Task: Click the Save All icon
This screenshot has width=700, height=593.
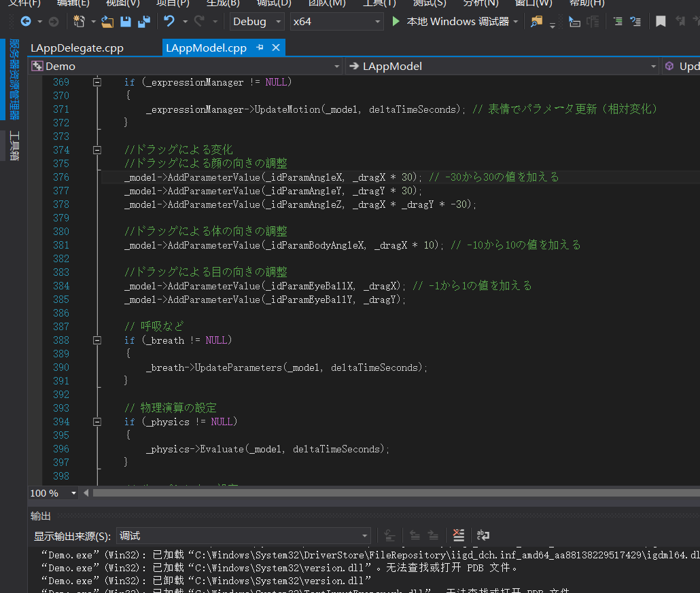Action: point(143,22)
